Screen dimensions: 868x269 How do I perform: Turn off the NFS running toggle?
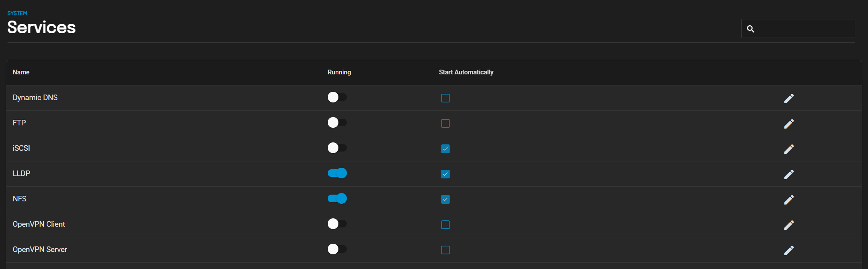pos(337,199)
